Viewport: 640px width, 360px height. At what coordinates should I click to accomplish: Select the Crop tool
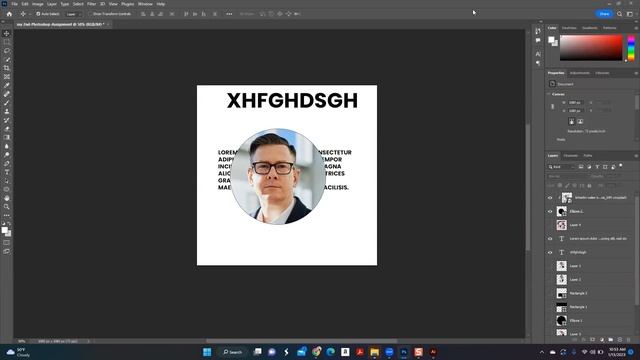(x=7, y=68)
